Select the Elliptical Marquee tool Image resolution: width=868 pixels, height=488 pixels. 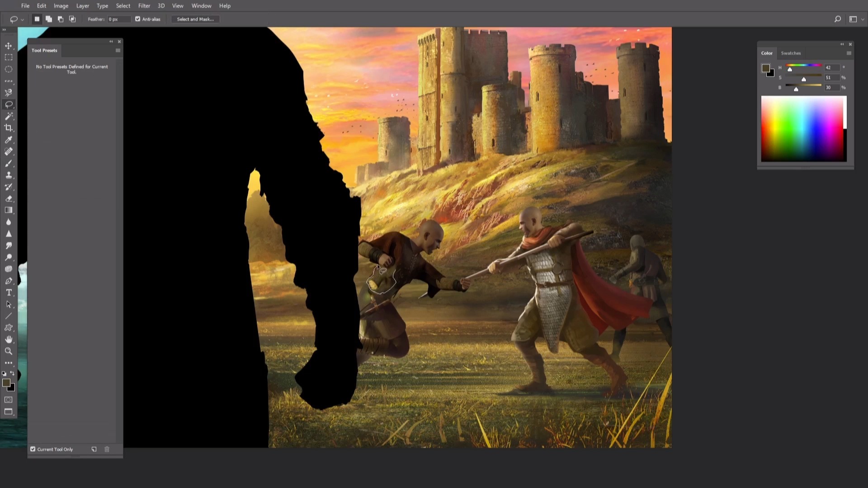click(9, 69)
